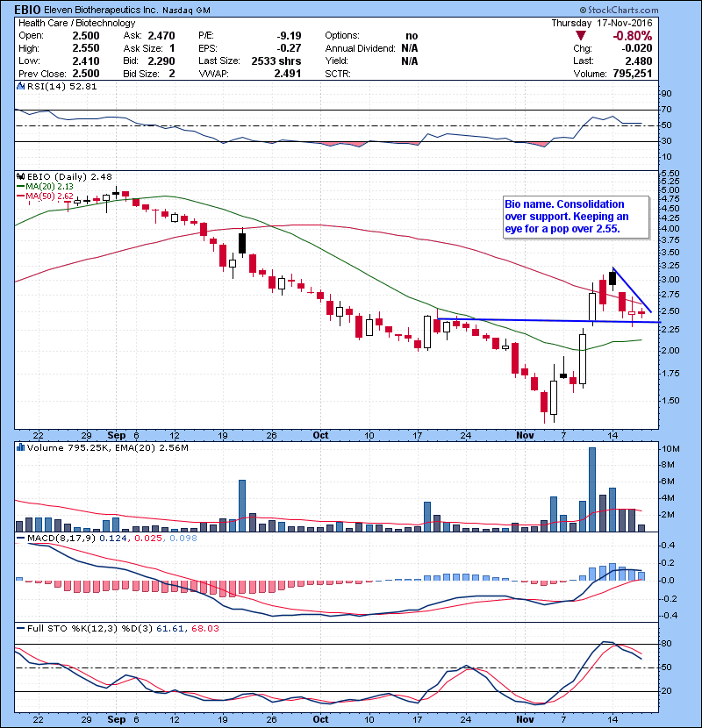This screenshot has height=728, width=702.
Task: Click the red MA(50) 2.62 legend
Action: tap(45, 196)
